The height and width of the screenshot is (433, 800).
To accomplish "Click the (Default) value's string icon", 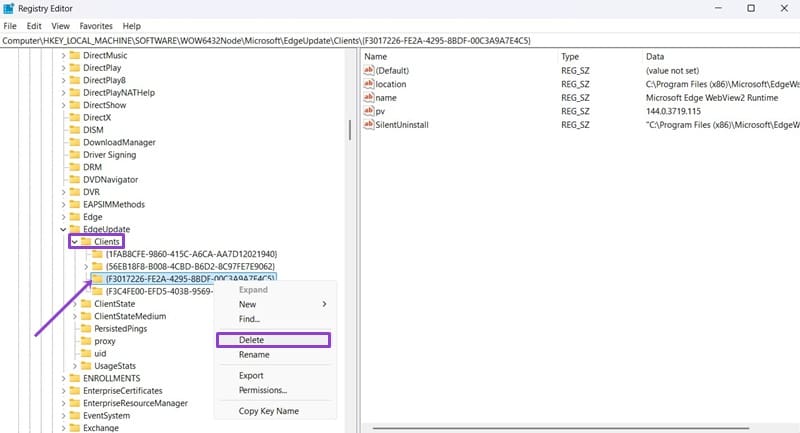I will (x=368, y=71).
